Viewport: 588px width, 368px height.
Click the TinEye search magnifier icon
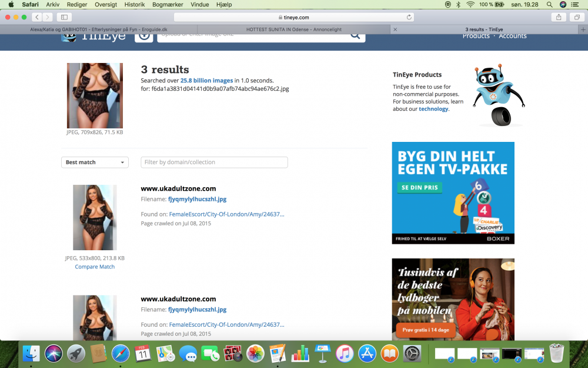click(355, 36)
